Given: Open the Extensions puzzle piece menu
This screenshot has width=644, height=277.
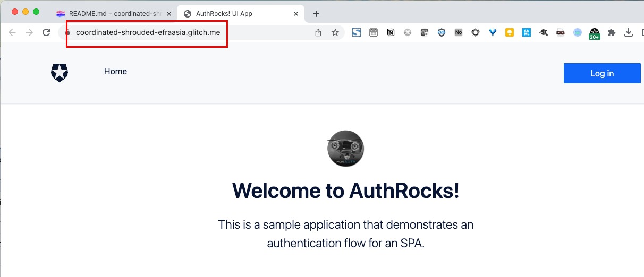Looking at the screenshot, I should coord(612,32).
